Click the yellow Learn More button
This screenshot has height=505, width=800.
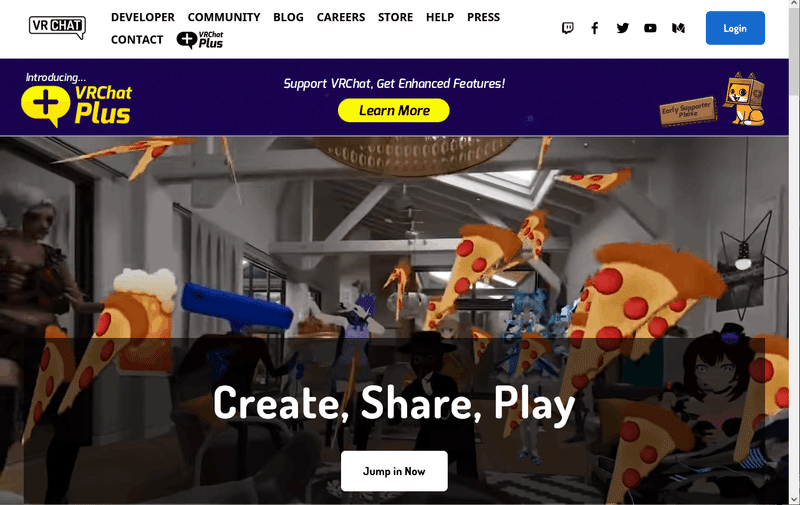tap(393, 111)
